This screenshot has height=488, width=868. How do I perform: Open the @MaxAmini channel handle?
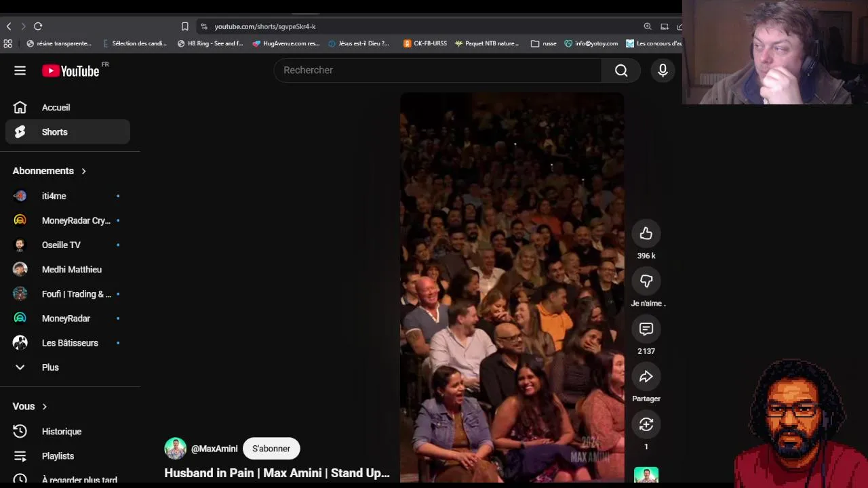click(x=214, y=449)
